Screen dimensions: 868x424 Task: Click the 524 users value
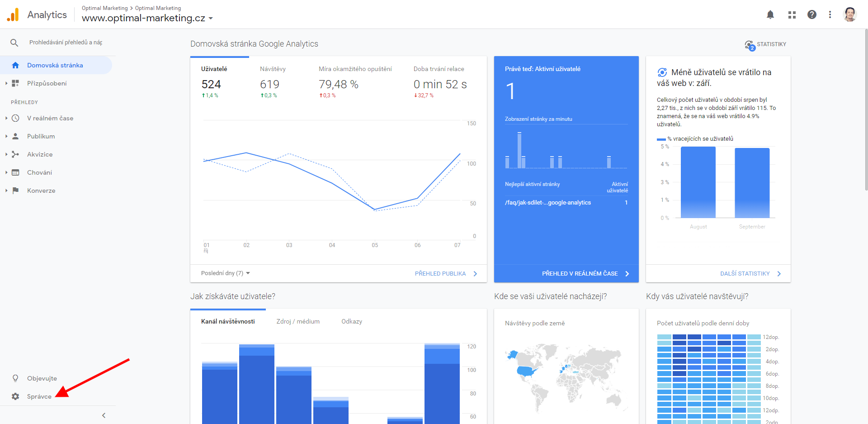pyautogui.click(x=211, y=84)
